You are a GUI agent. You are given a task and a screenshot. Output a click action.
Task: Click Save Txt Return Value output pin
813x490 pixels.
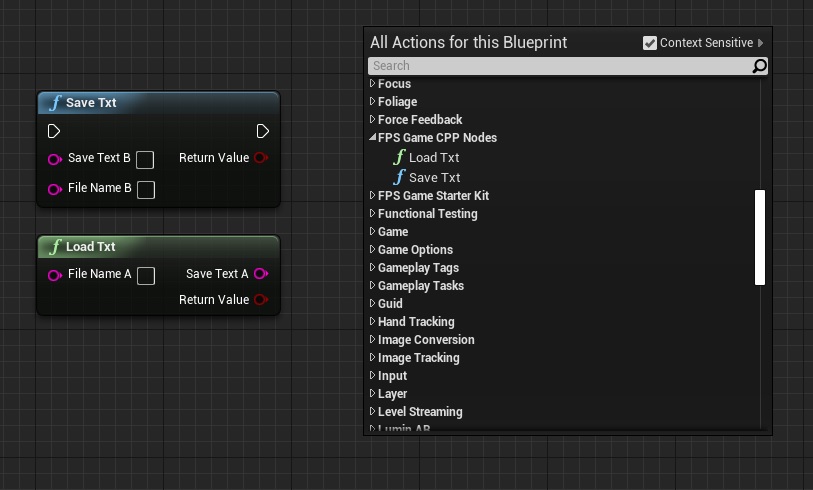tap(261, 158)
